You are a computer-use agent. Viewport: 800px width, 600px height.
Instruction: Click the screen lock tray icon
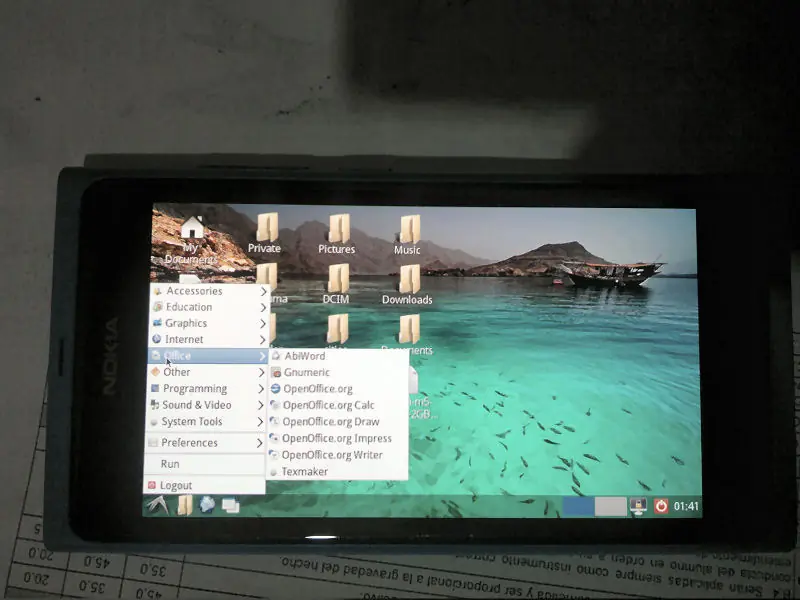tap(638, 506)
